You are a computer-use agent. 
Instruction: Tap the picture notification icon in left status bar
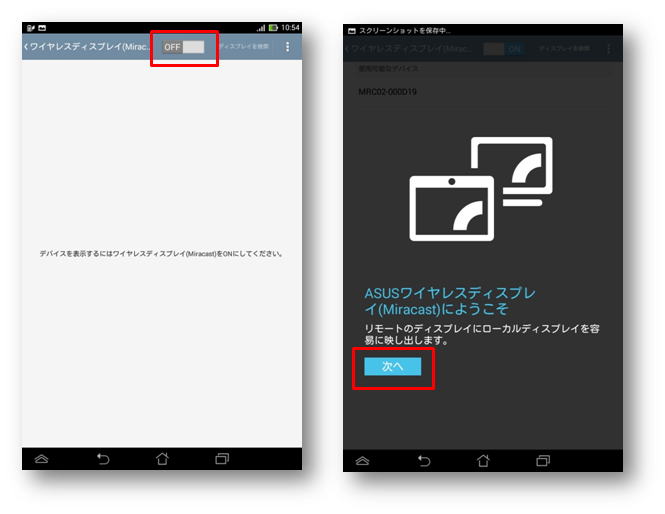(x=42, y=28)
